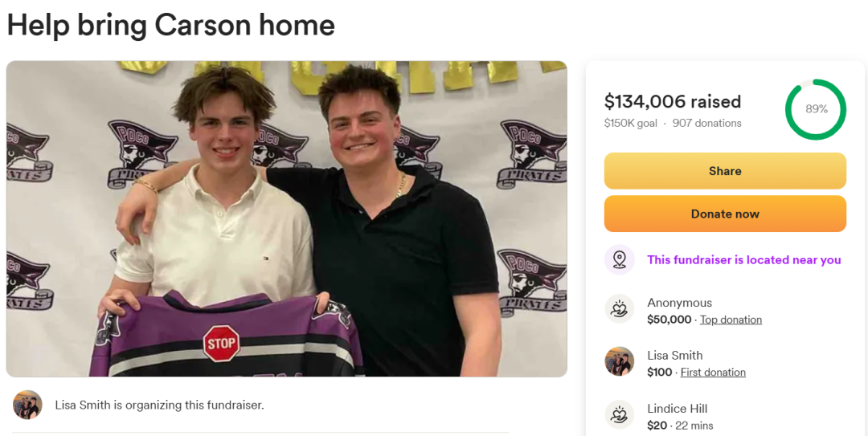The height and width of the screenshot is (436, 868).
Task: Click the '$134,006 raised' amount
Action: (673, 101)
